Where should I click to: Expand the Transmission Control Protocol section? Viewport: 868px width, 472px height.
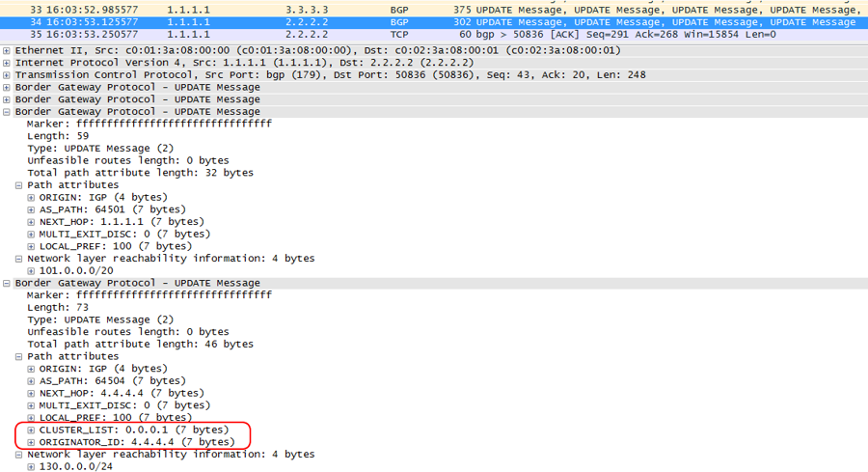[8, 75]
